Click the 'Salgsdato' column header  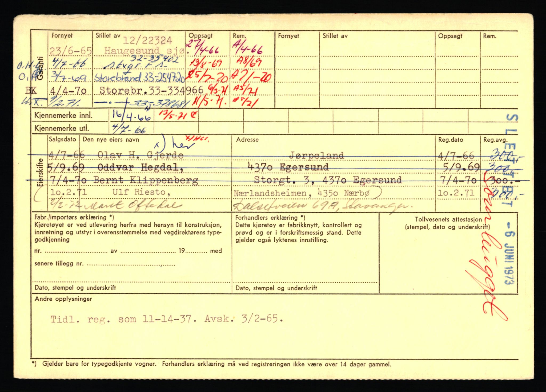point(63,139)
